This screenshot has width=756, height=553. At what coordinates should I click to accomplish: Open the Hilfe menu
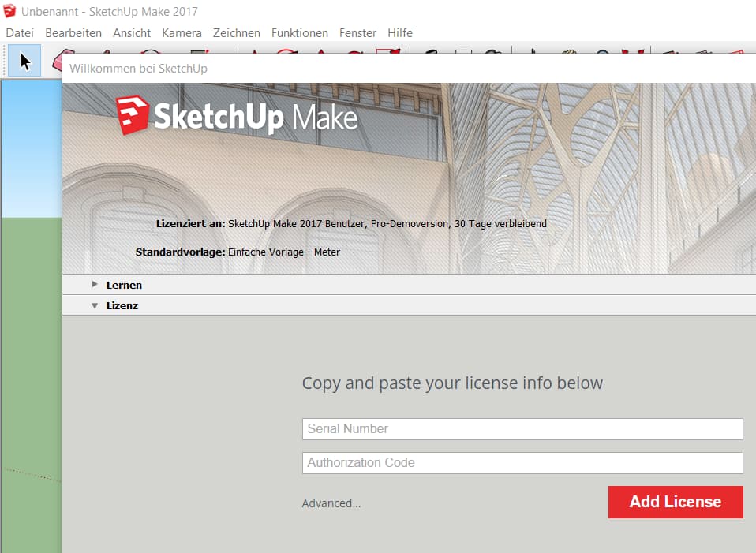pyautogui.click(x=399, y=33)
